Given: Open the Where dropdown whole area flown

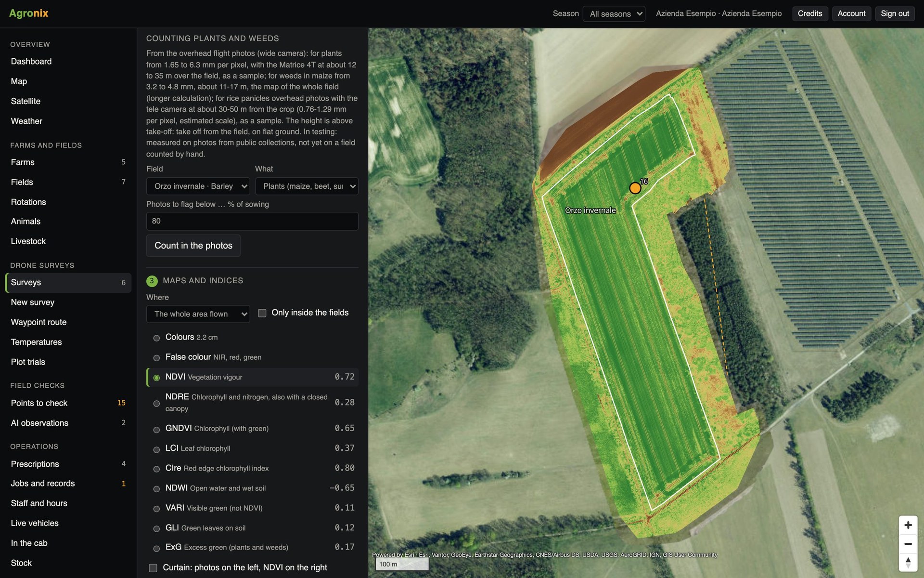Looking at the screenshot, I should [198, 314].
